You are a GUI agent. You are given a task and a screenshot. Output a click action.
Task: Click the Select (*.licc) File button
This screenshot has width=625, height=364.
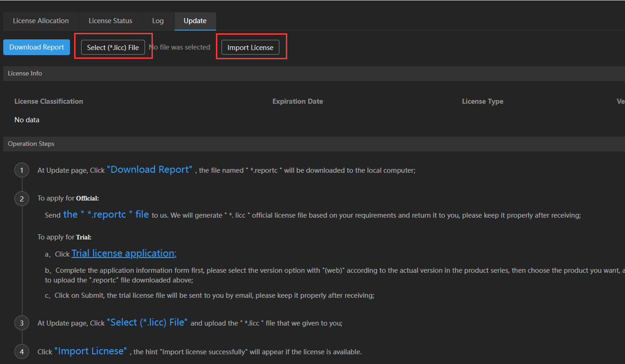[x=113, y=47]
